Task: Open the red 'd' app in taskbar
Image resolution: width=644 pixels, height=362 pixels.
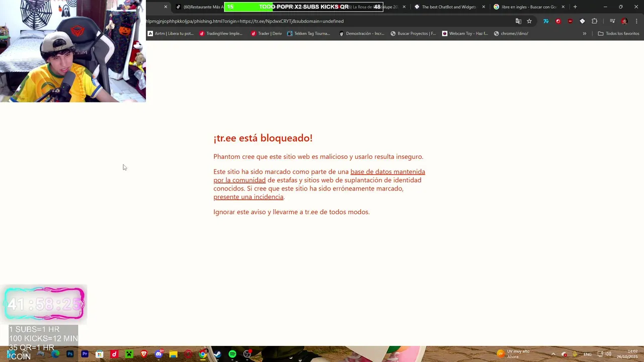Action: coord(114,354)
